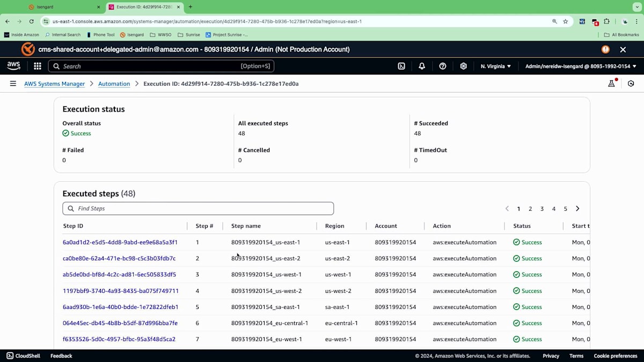Sort by Step ID column header
The width and height of the screenshot is (644, 362).
73,226
